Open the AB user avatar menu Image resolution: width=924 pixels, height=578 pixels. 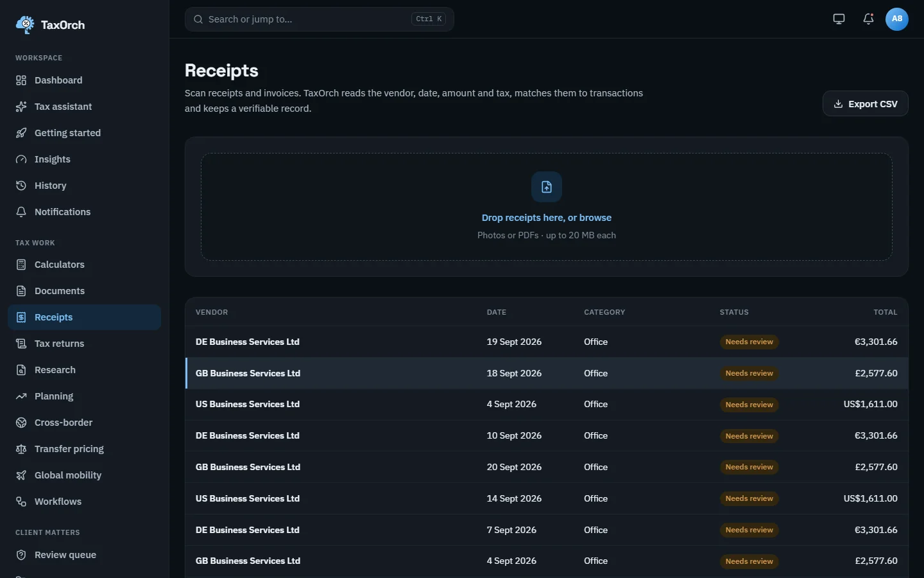897,19
